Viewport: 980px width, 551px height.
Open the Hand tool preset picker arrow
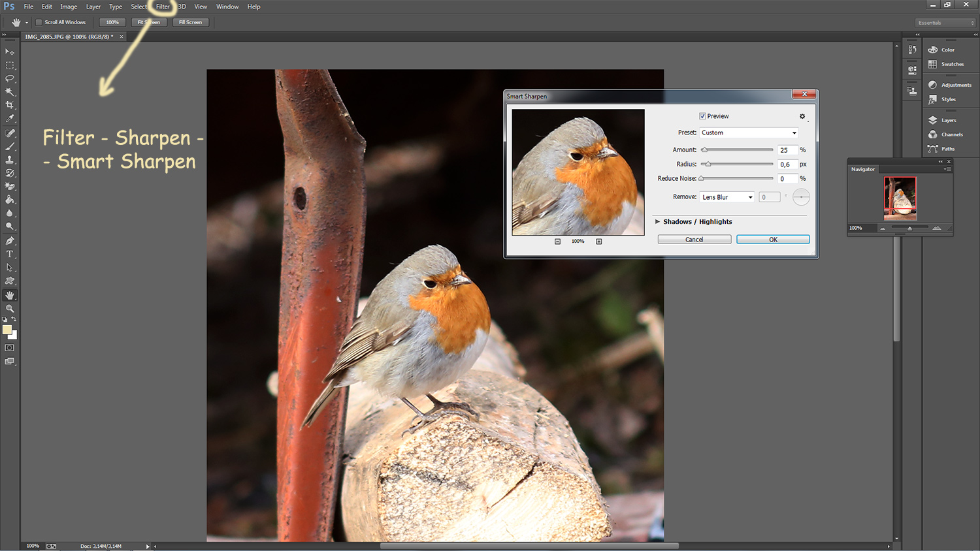[27, 22]
